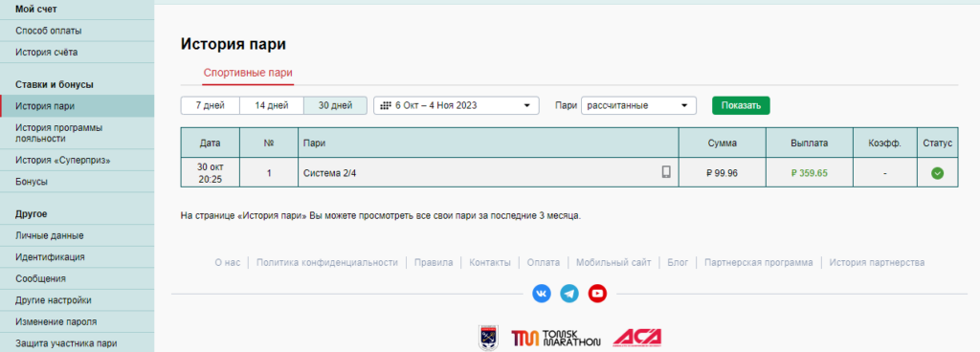
Task: Open Личные данные in sidebar
Action: coord(77,235)
